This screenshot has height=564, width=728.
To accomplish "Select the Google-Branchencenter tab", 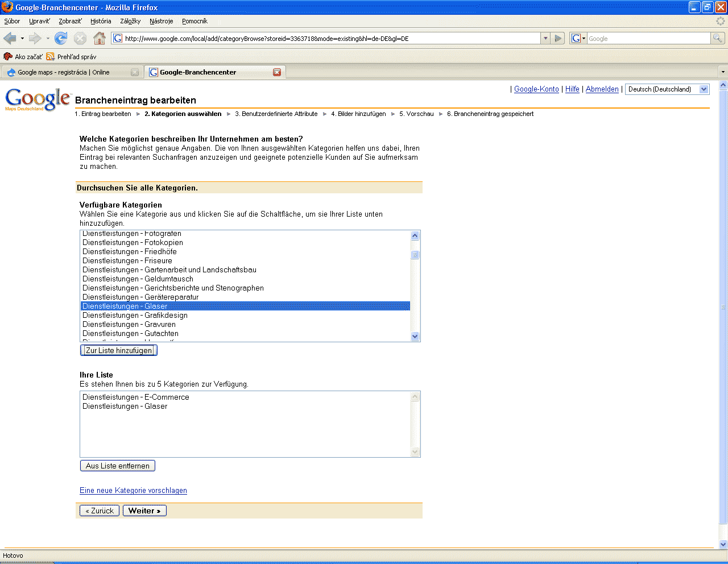I will coord(214,72).
